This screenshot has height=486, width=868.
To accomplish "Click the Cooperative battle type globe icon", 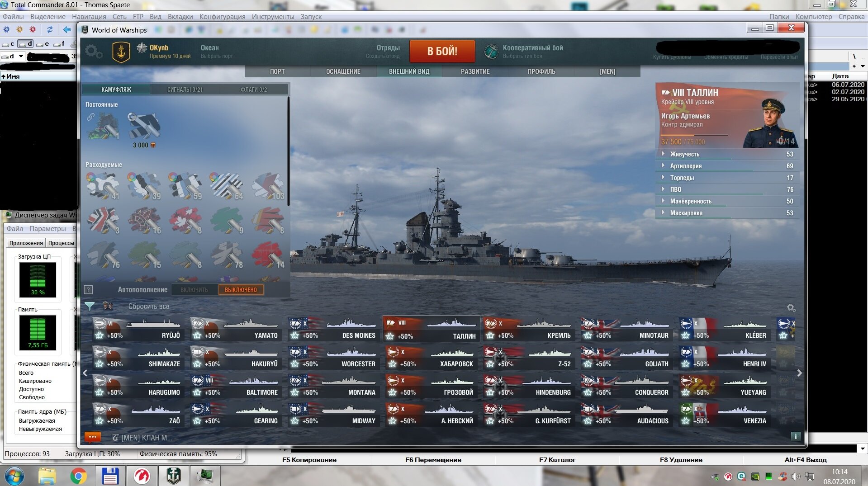I will [491, 52].
